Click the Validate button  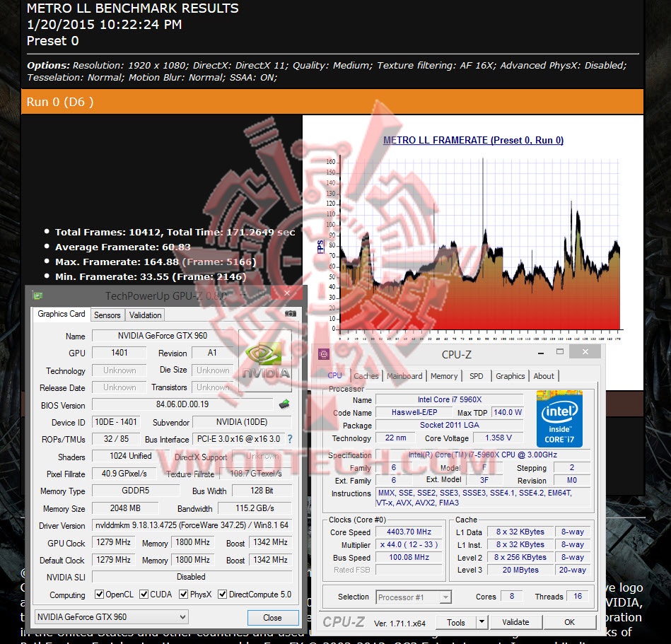point(515,622)
